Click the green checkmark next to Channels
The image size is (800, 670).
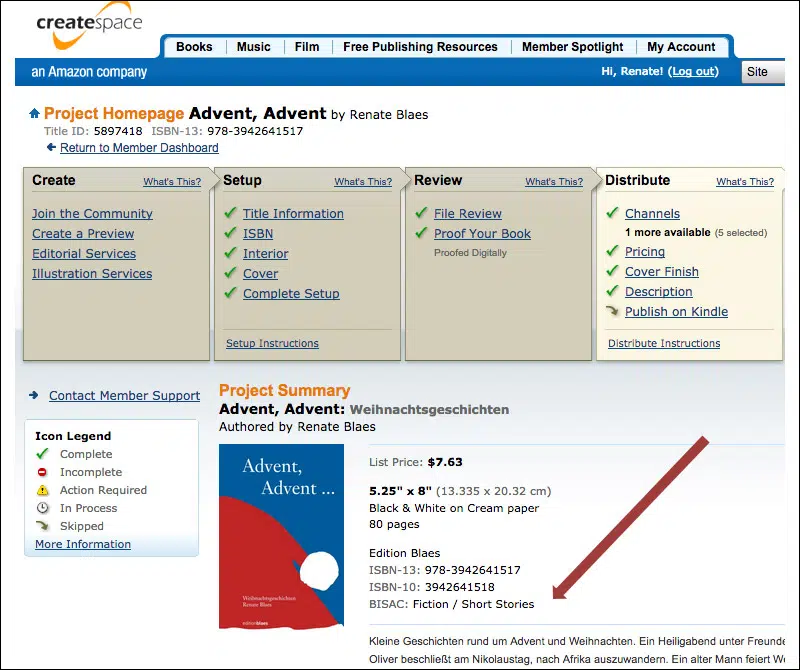pos(612,212)
